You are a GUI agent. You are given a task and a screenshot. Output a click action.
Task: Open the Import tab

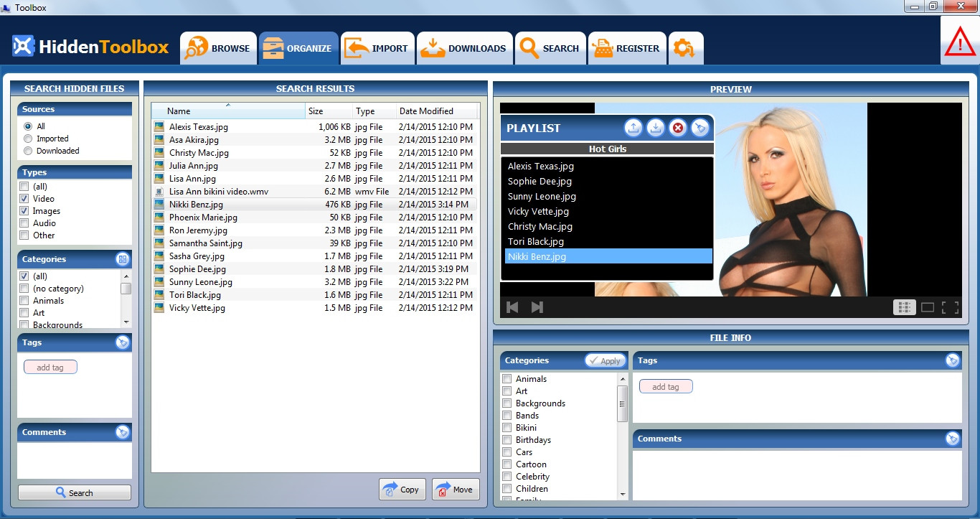(x=377, y=48)
